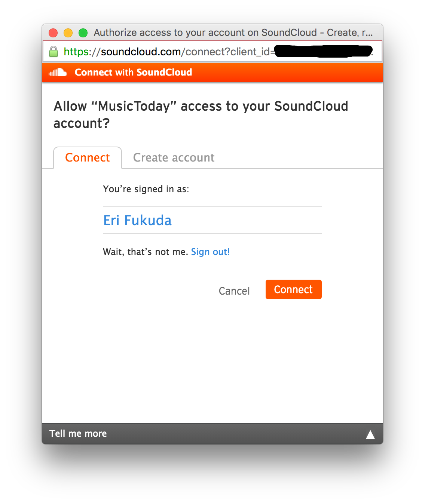Click the You're signed in as label
This screenshot has width=425, height=504.
pyautogui.click(x=146, y=189)
